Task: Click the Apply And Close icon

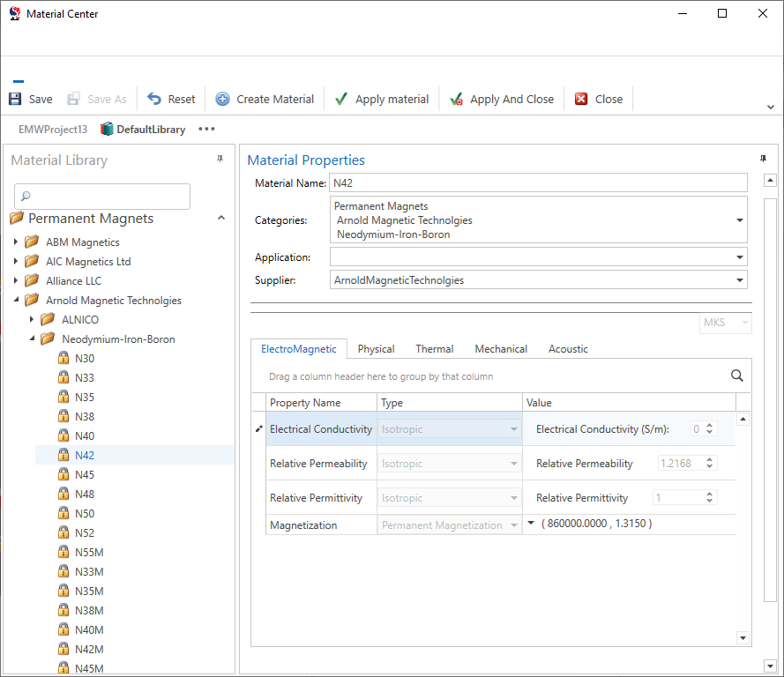Action: [x=456, y=99]
